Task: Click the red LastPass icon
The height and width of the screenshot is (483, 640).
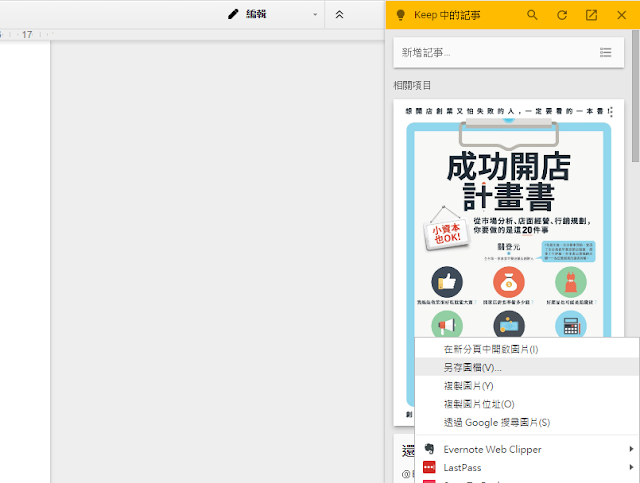Action: click(429, 467)
